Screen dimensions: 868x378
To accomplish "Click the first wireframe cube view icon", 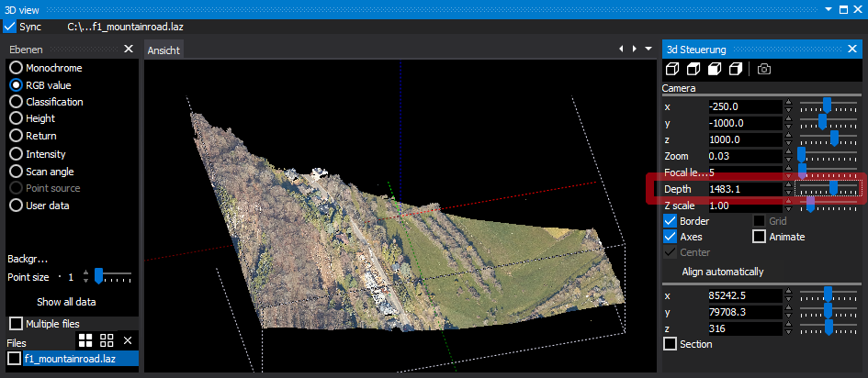I will tap(672, 69).
